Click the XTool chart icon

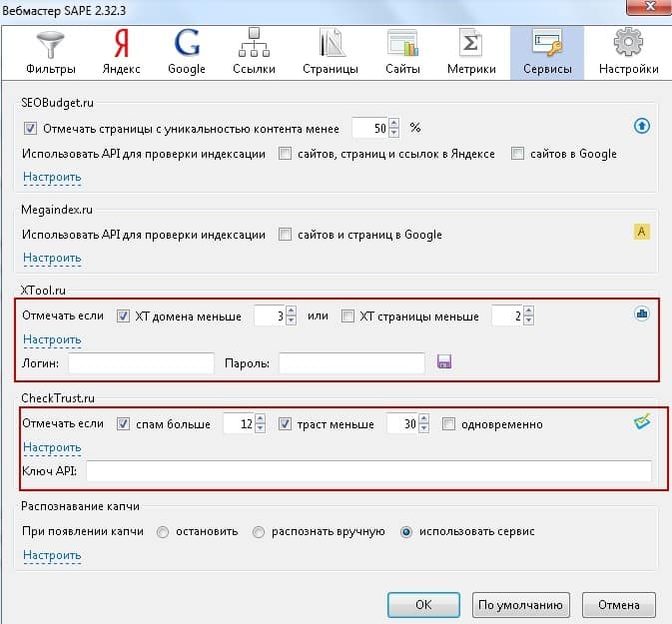click(642, 313)
